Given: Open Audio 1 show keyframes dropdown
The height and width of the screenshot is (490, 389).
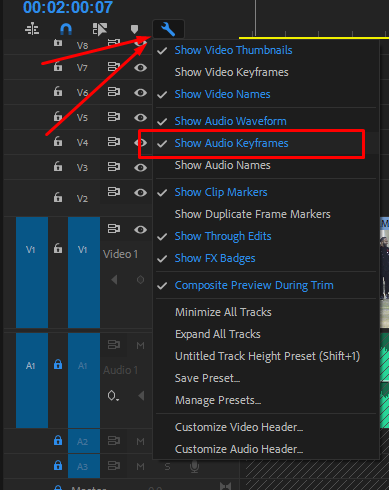Looking at the screenshot, I should [x=113, y=396].
